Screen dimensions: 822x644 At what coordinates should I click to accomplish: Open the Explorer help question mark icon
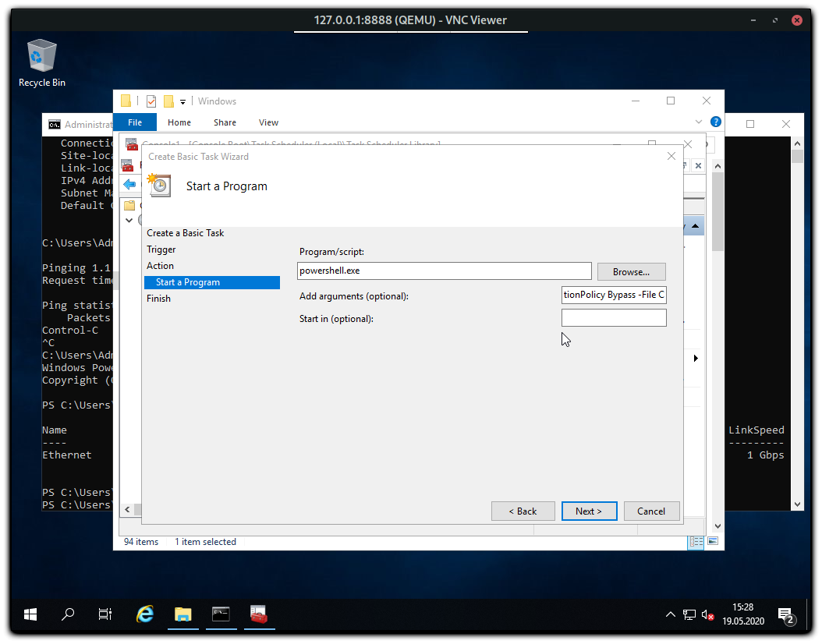tap(715, 122)
